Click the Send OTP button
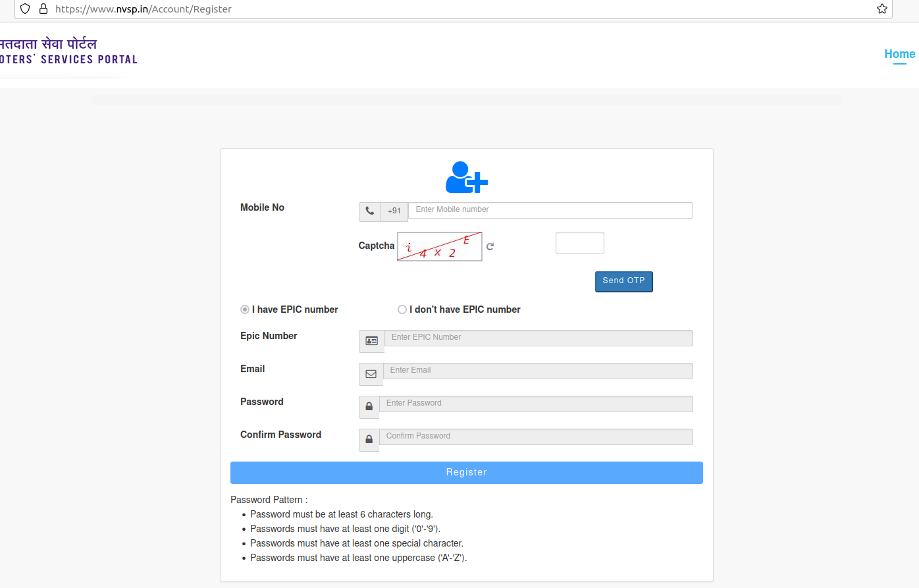This screenshot has width=919, height=588. [623, 281]
